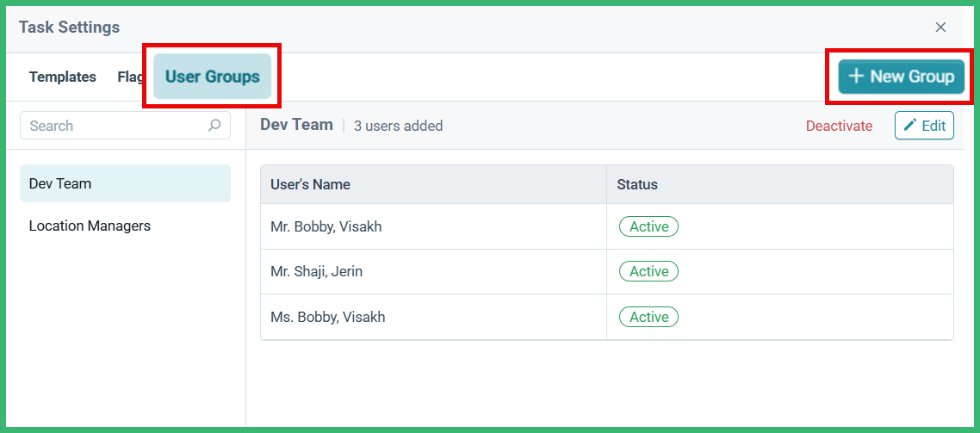Click the pencil icon on Edit
980x433 pixels.
pos(910,125)
